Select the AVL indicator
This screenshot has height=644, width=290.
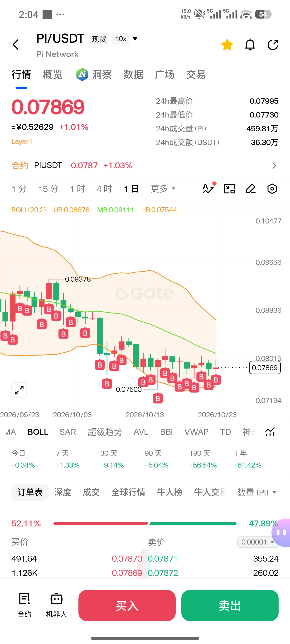point(141,432)
